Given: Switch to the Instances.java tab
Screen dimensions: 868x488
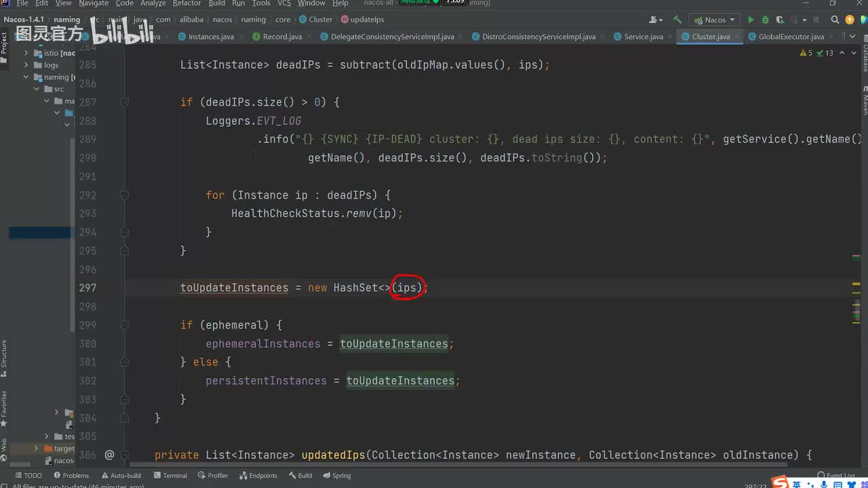Looking at the screenshot, I should (211, 37).
